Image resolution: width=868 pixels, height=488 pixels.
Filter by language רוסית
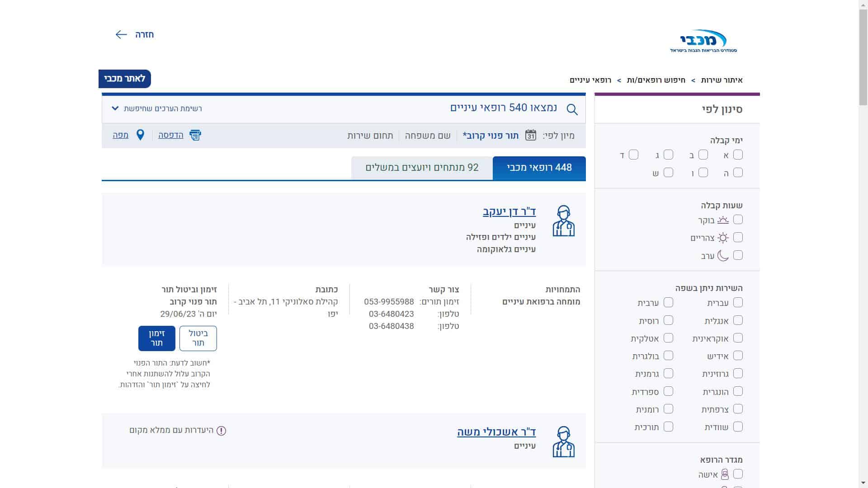(x=668, y=320)
